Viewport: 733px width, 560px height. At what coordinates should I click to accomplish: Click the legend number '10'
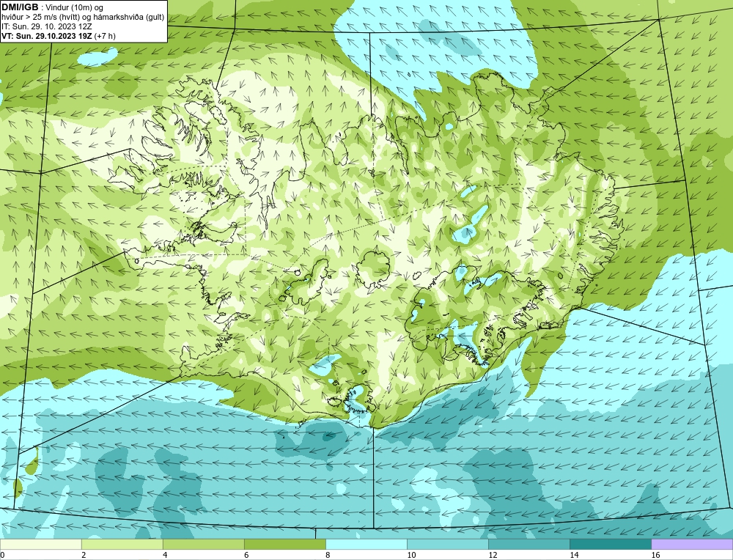[411, 555]
